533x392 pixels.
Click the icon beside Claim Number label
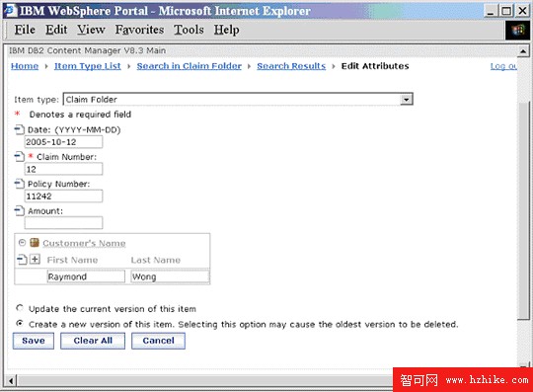point(20,157)
